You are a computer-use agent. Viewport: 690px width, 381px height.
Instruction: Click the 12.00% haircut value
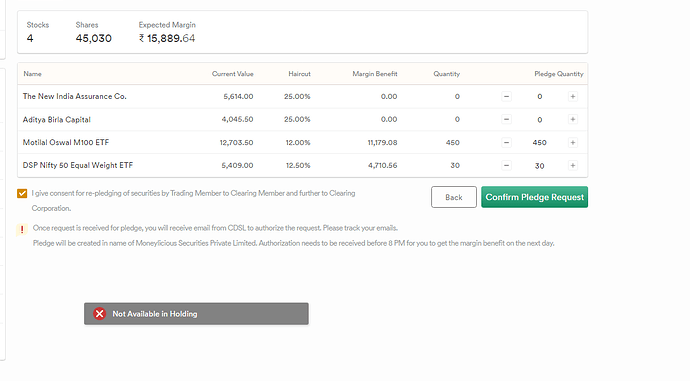298,143
